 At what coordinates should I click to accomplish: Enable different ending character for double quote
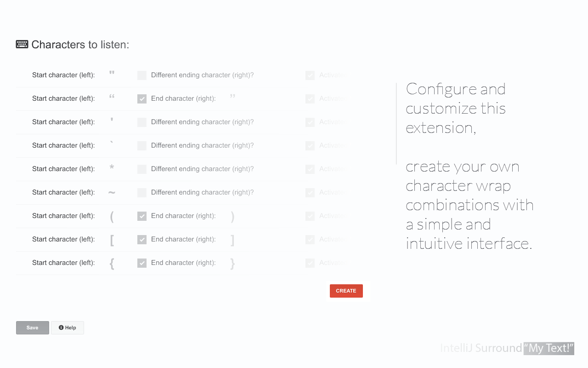click(x=142, y=75)
